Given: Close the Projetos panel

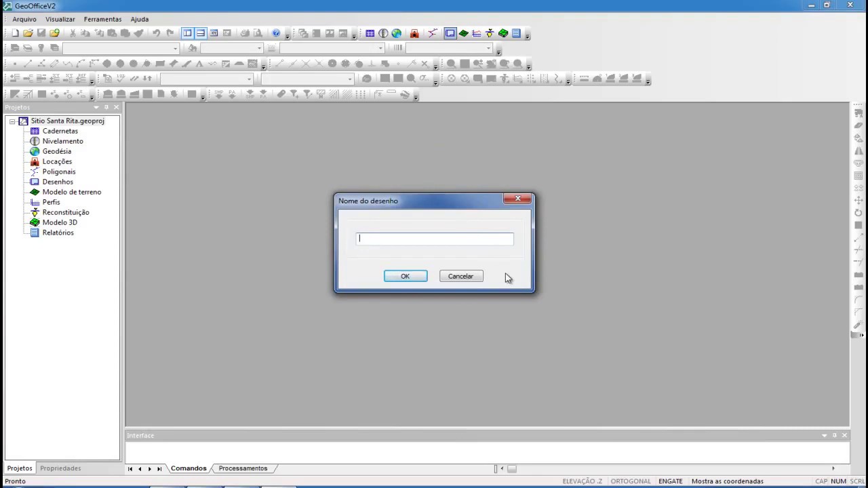Looking at the screenshot, I should (x=116, y=107).
